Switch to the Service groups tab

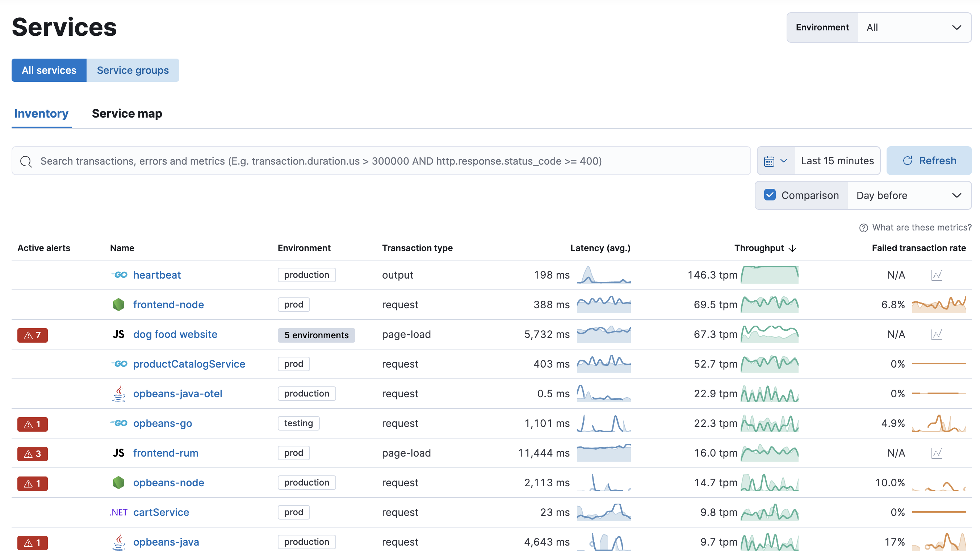[x=133, y=70]
